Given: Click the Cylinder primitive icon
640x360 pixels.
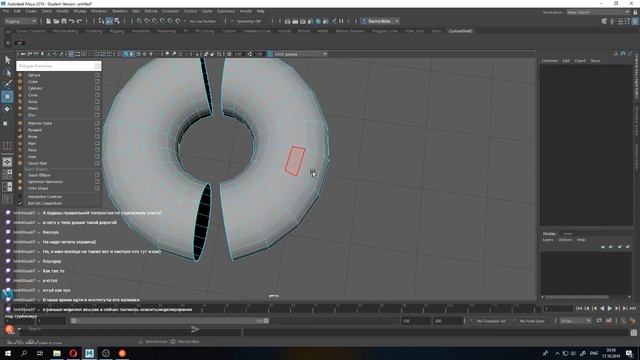Looking at the screenshot, I should 20,88.
